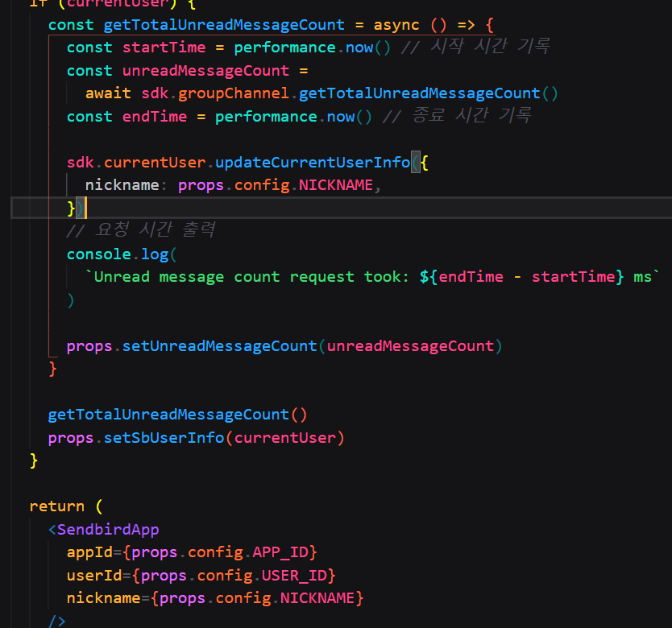
Task: Click 'startTime' inside the template literal
Action: click(x=573, y=277)
